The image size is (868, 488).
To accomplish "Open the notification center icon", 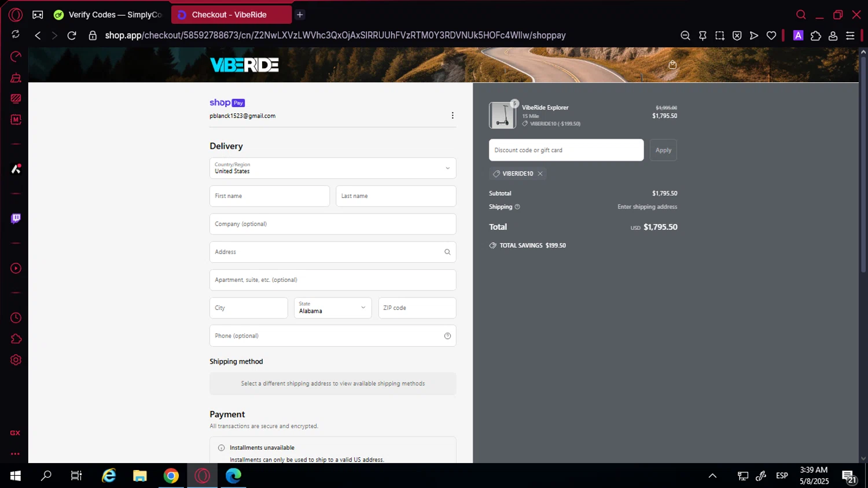I will pyautogui.click(x=849, y=476).
